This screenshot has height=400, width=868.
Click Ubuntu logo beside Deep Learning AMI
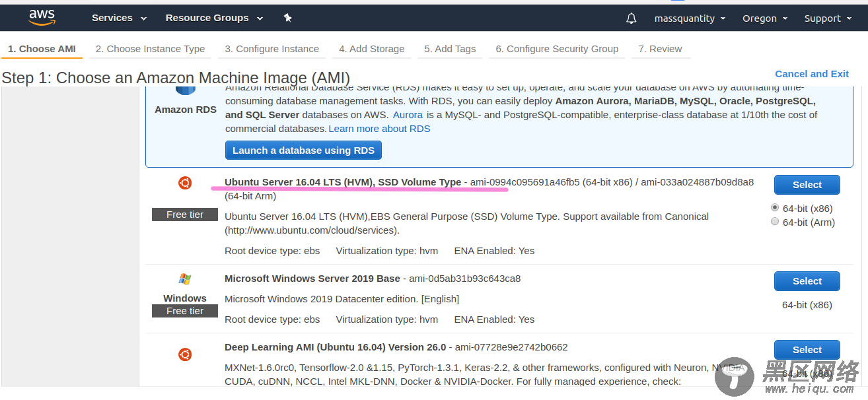point(185,354)
